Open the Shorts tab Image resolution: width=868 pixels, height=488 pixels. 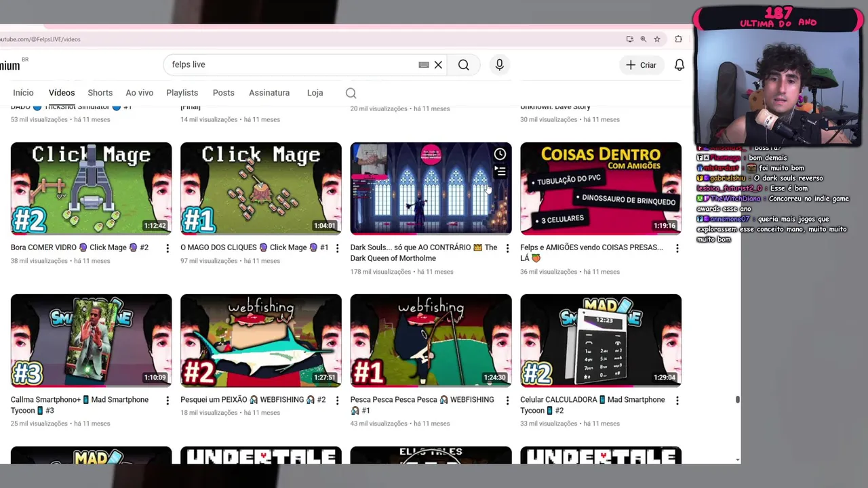[x=100, y=93]
